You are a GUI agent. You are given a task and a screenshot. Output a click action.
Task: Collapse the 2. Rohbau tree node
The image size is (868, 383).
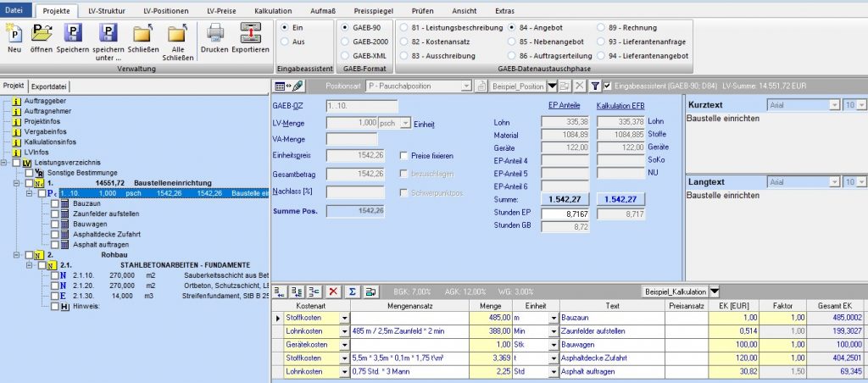point(19,255)
